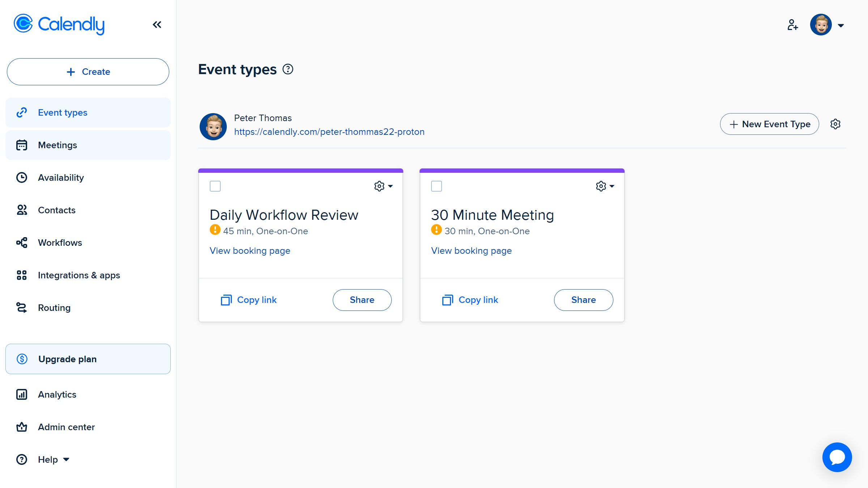This screenshot has height=488, width=868.
Task: Open the Meetings sidebar icon
Action: pyautogui.click(x=22, y=145)
